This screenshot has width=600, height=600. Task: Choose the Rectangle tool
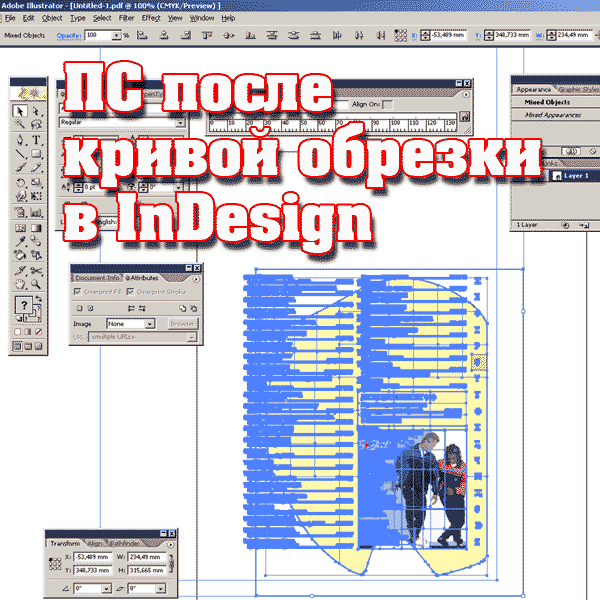36,154
